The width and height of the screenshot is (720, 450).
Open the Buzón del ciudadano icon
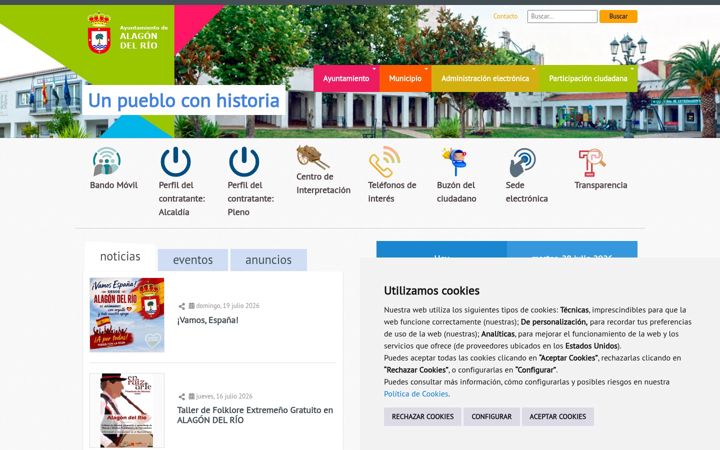(455, 161)
